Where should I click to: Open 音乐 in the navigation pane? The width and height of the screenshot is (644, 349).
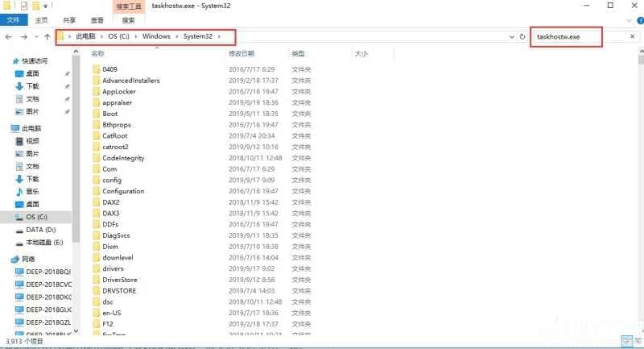click(32, 192)
